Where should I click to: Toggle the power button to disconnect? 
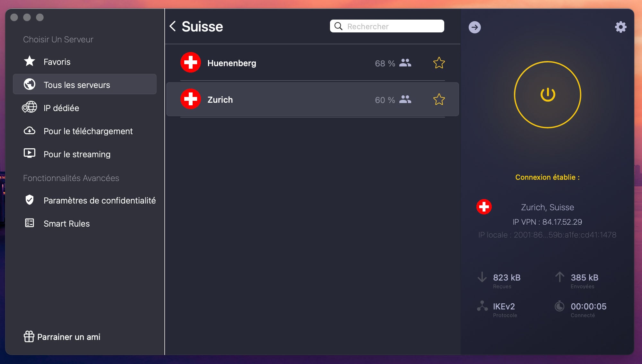547,95
